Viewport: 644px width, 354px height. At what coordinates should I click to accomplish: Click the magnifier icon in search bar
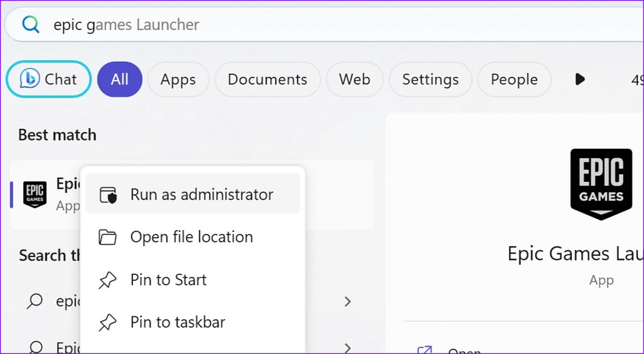click(x=31, y=25)
